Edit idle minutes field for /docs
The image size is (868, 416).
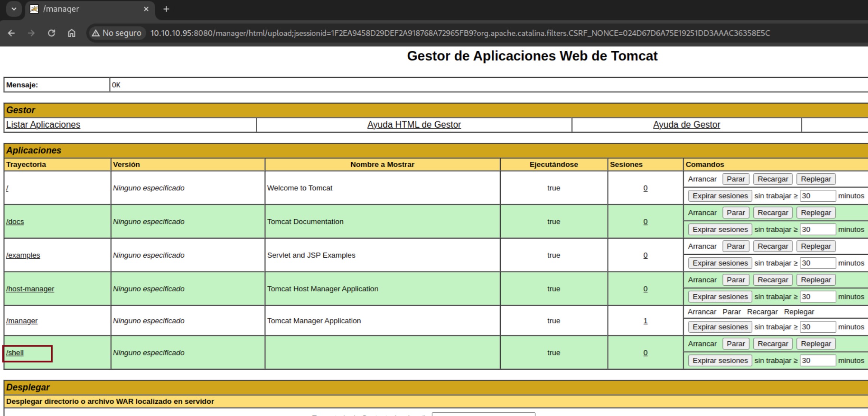(818, 230)
